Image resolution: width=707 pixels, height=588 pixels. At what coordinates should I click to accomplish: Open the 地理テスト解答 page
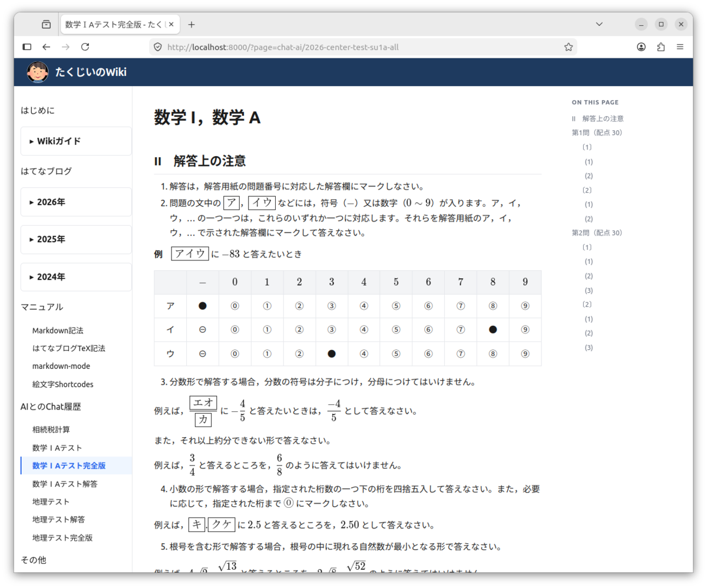click(59, 520)
